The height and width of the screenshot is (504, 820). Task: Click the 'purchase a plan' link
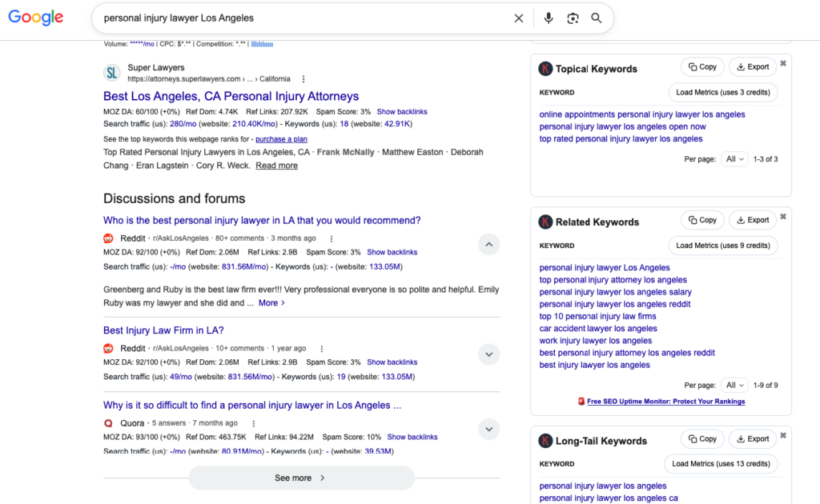pos(281,139)
